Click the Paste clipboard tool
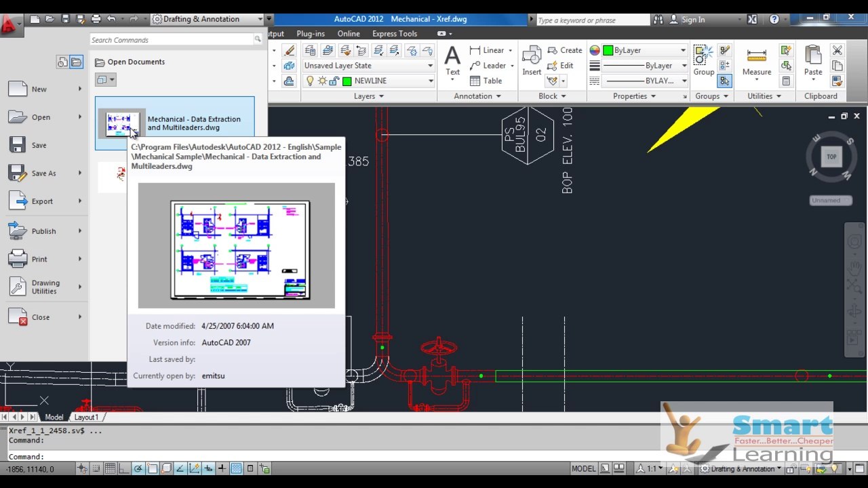Viewport: 868px width, 488px height. [x=813, y=63]
